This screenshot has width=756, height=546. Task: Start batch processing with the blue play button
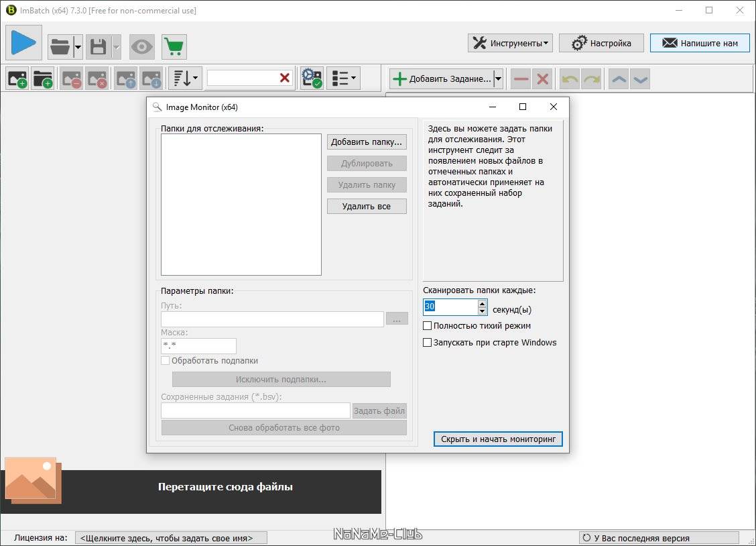tap(23, 43)
